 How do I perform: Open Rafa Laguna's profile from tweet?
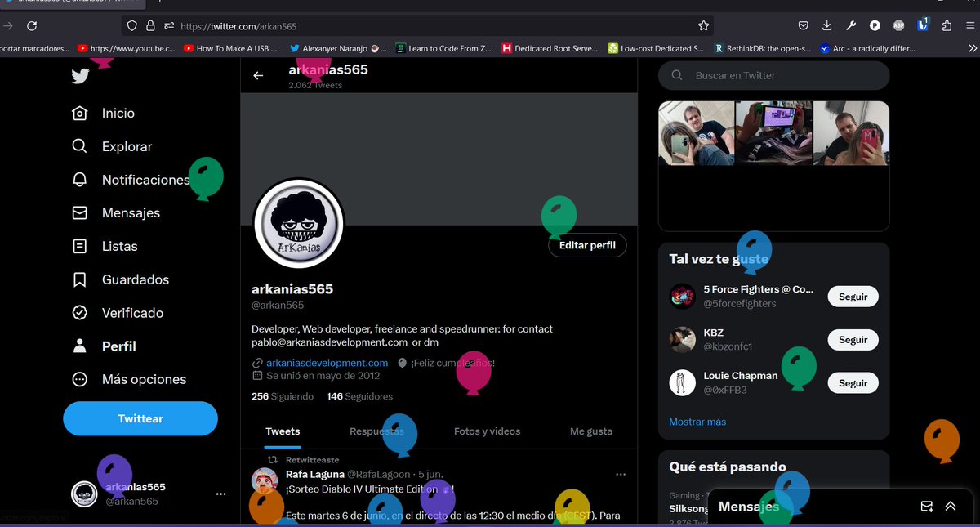pyautogui.click(x=314, y=474)
